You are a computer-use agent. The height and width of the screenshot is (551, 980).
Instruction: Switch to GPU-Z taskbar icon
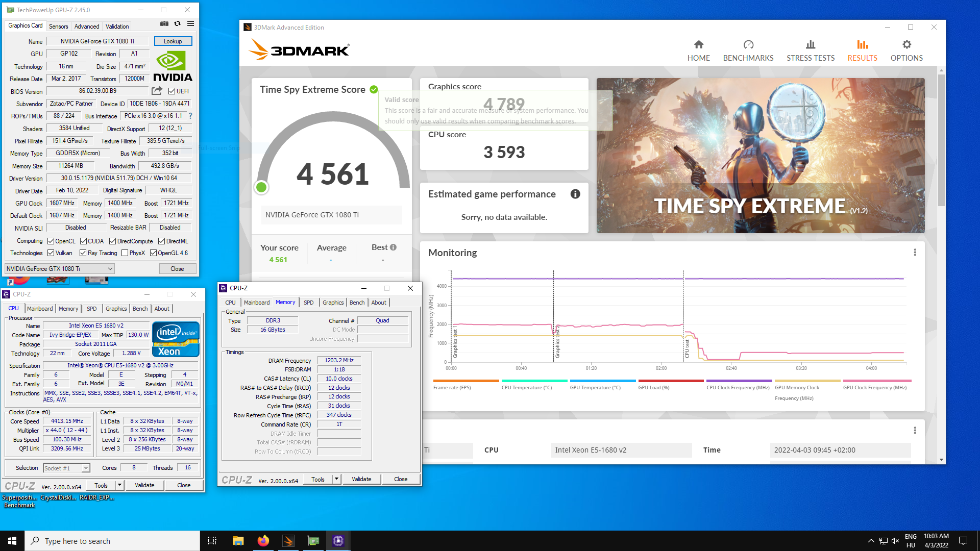pos(313,541)
